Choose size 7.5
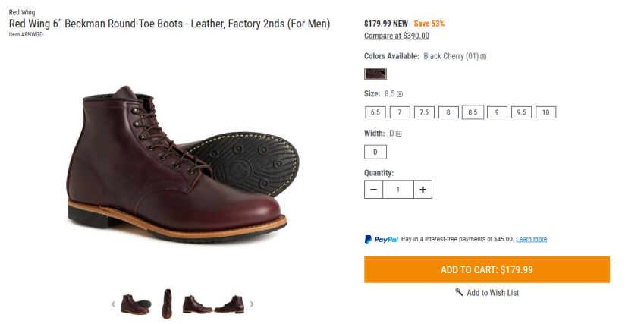 tap(423, 112)
